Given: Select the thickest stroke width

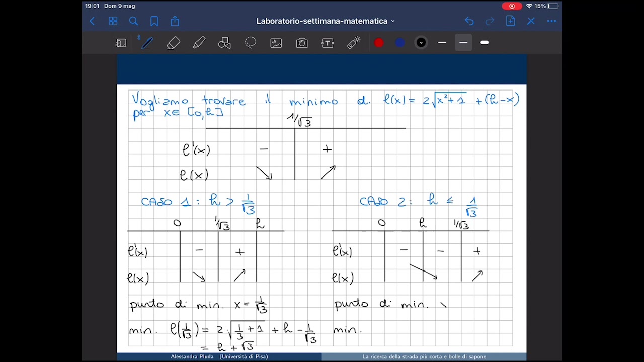Looking at the screenshot, I should [485, 43].
